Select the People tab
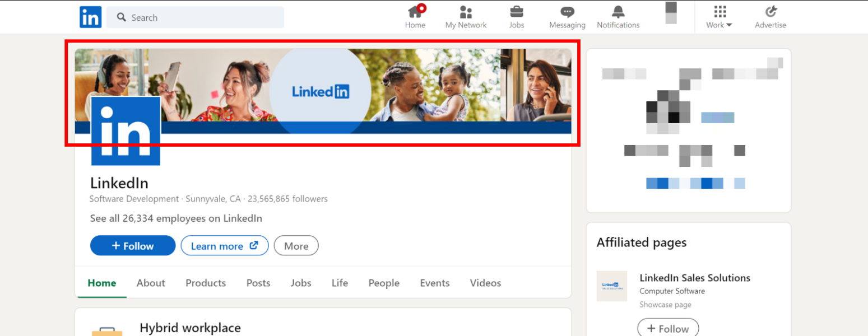 tap(383, 283)
